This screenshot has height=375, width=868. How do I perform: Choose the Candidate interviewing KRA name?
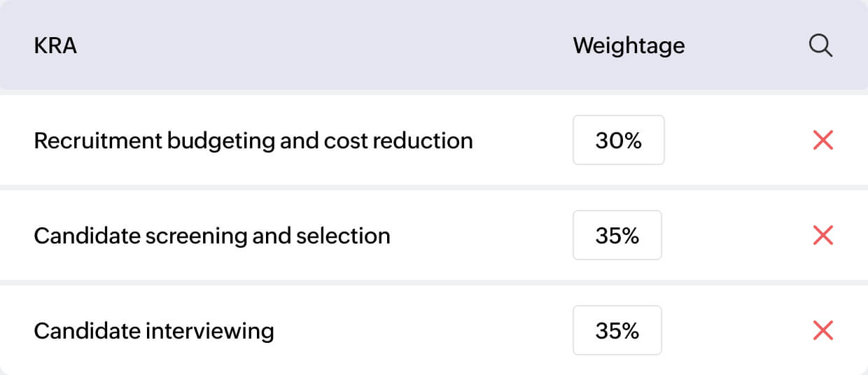[153, 330]
